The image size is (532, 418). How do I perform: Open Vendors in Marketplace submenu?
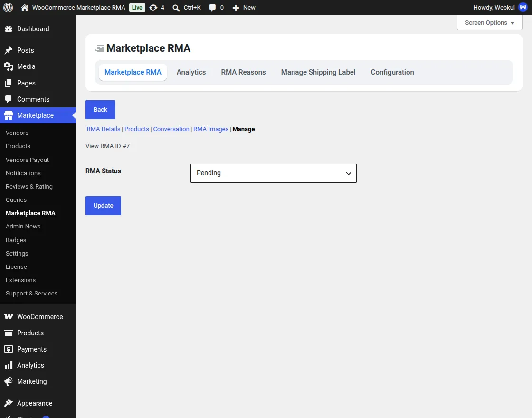[x=17, y=133]
